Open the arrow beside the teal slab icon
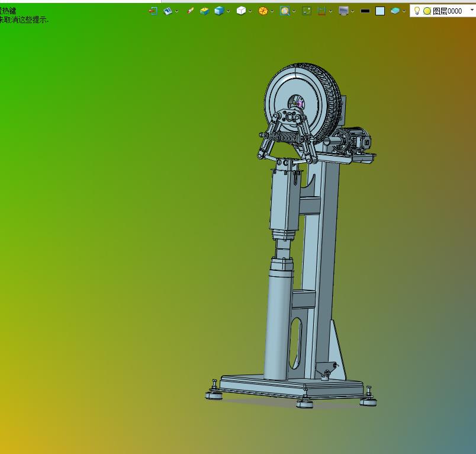The width and height of the screenshot is (476, 454). (404, 11)
